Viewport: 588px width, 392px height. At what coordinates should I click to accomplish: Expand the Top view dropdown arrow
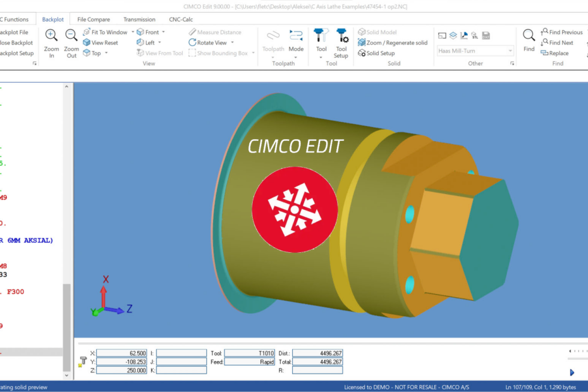[106, 53]
